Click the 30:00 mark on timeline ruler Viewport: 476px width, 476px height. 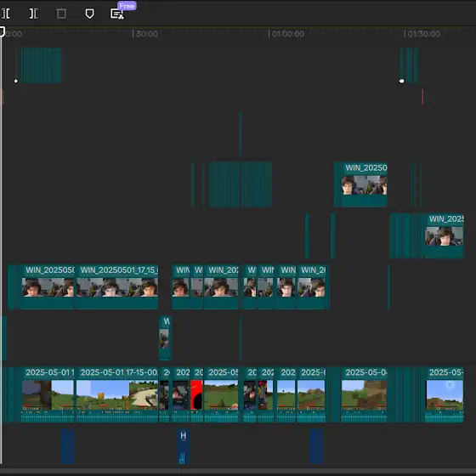point(146,34)
